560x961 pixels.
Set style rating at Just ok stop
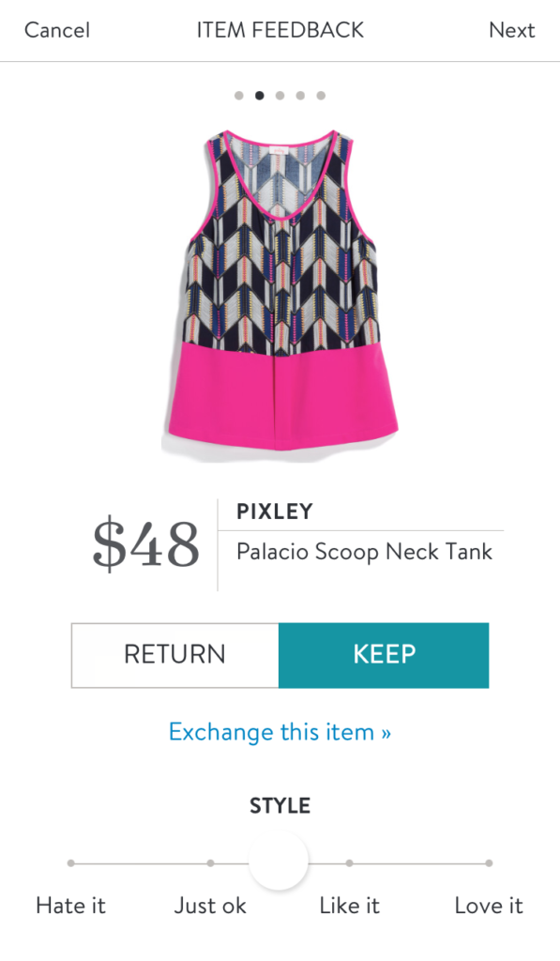211,863
